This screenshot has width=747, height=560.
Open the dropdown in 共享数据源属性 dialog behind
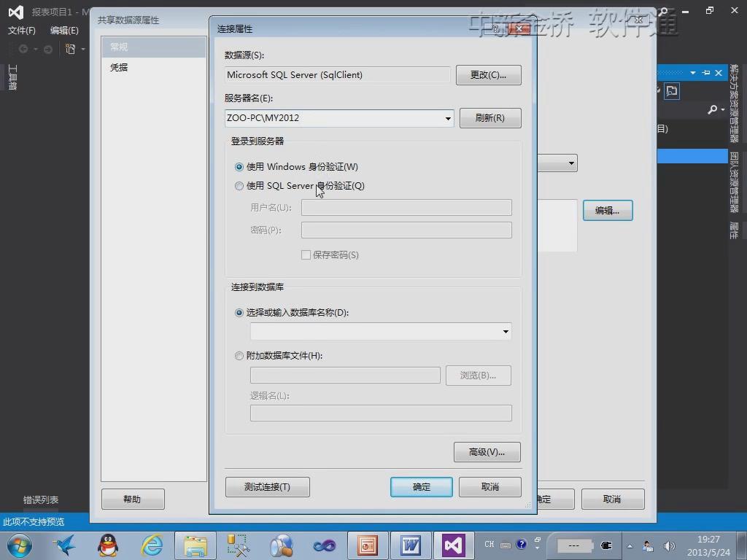[571, 163]
